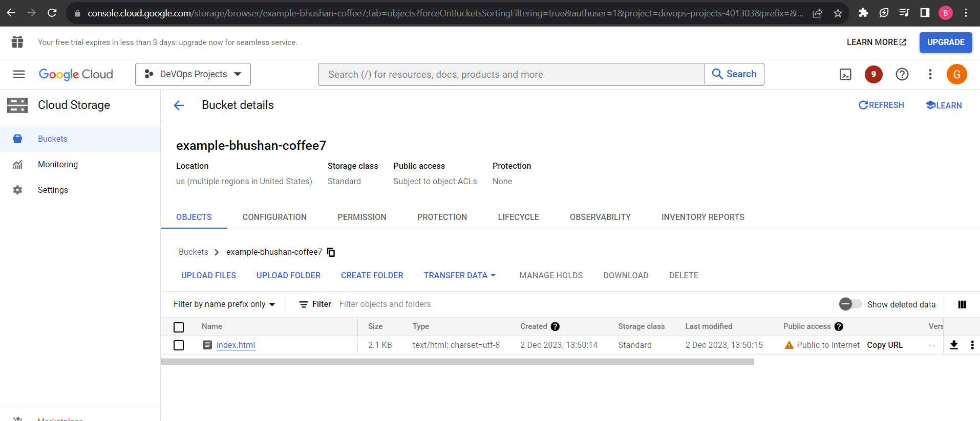Open the index.html object link

(x=236, y=345)
